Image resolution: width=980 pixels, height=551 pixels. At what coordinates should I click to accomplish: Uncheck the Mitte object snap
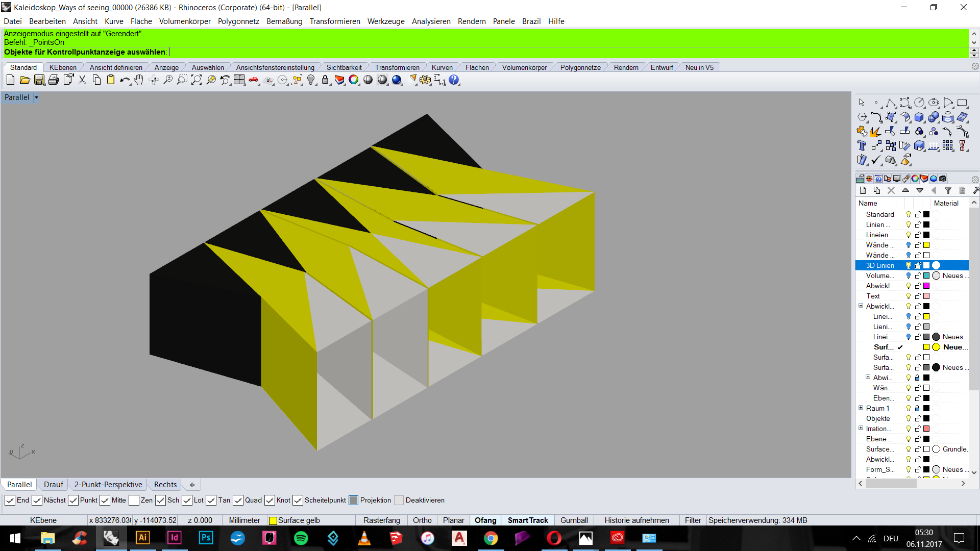tap(105, 500)
